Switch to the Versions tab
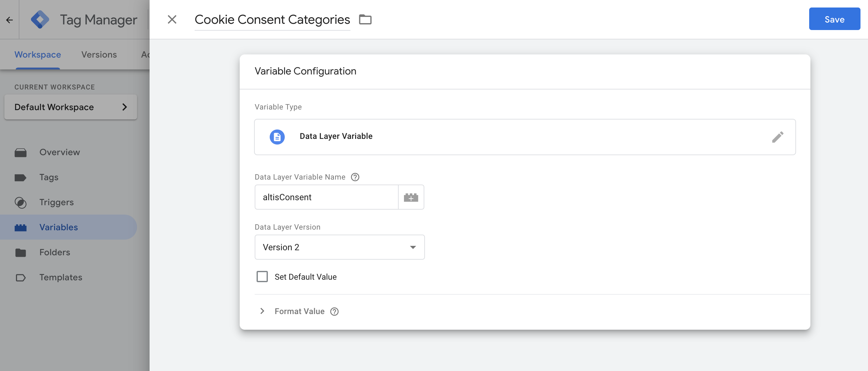 pos(99,54)
